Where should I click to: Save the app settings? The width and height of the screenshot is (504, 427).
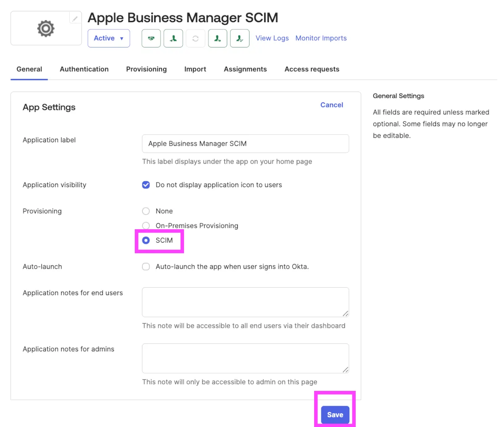point(335,415)
